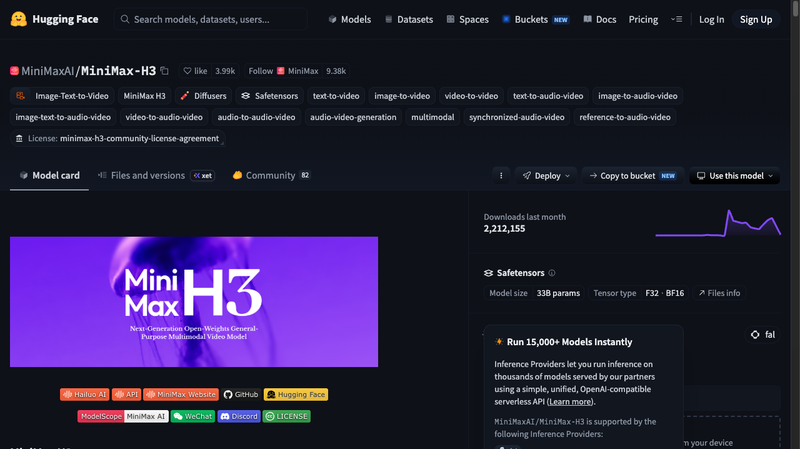Click the Log In link

pyautogui.click(x=711, y=19)
